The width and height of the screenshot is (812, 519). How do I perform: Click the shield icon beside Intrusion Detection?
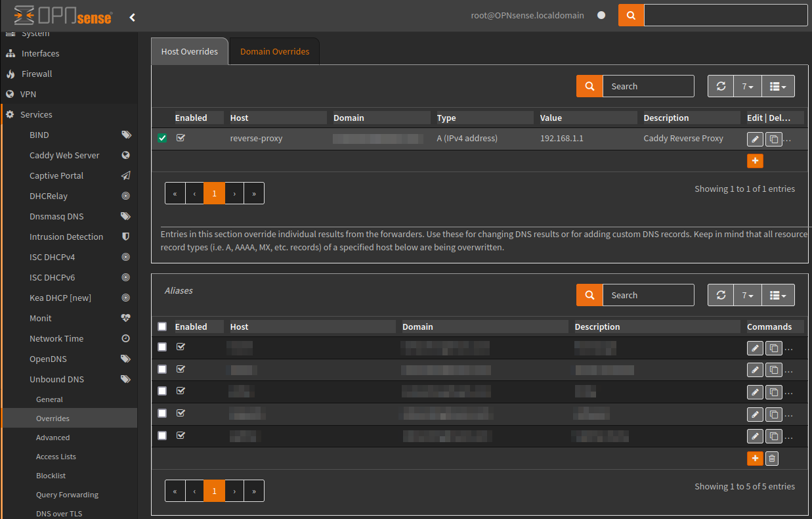(126, 237)
